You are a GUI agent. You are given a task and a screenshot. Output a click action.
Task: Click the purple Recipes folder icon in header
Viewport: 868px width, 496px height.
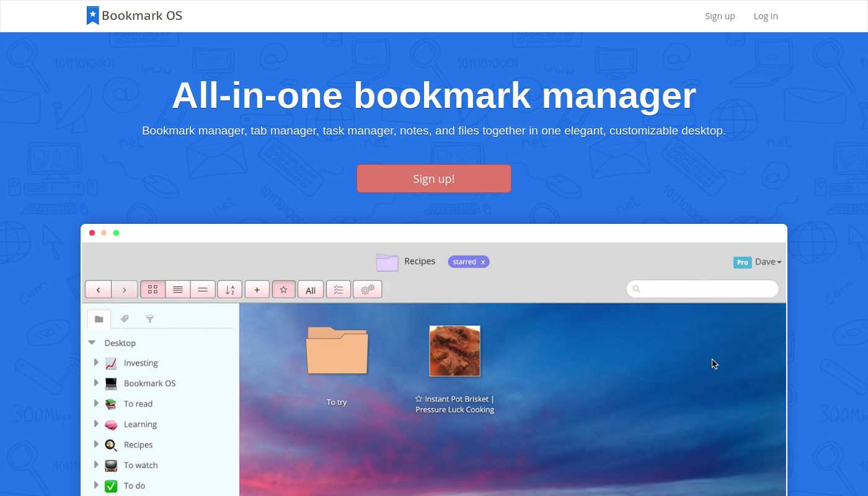387,262
